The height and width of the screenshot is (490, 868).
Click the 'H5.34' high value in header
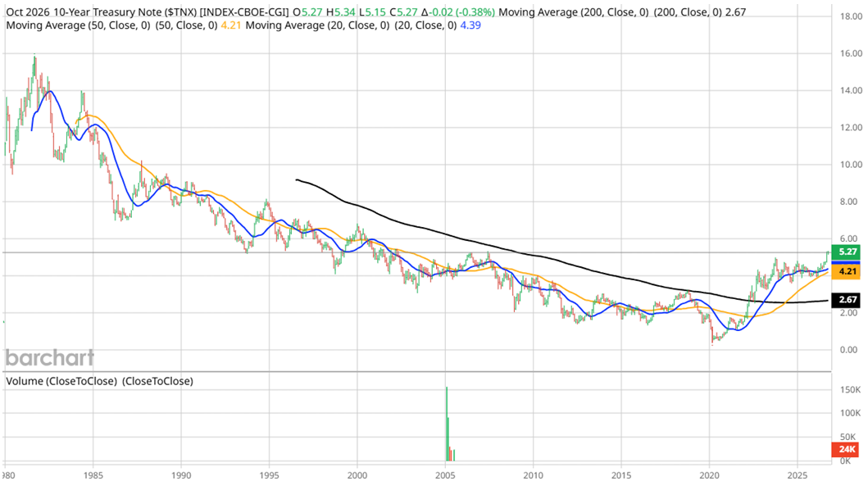[x=340, y=11]
